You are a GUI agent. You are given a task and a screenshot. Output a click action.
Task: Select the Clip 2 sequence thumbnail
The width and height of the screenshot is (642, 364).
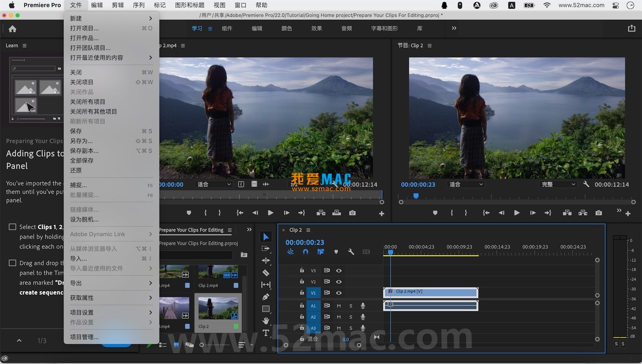[x=218, y=308]
